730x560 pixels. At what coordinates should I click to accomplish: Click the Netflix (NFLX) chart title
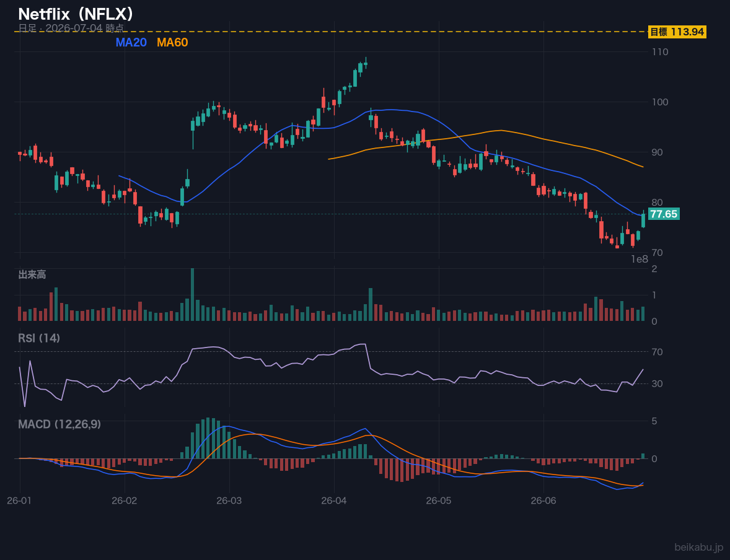tap(76, 14)
